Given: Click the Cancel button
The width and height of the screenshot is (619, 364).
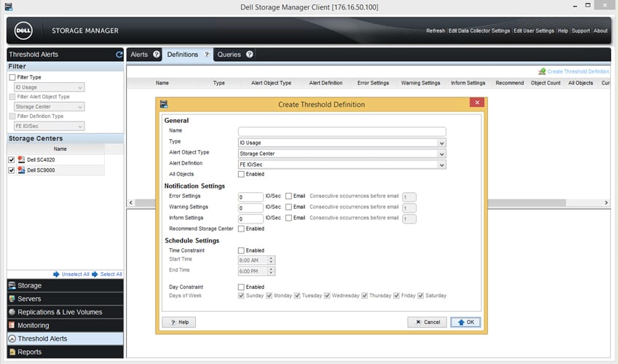Looking at the screenshot, I should point(427,323).
